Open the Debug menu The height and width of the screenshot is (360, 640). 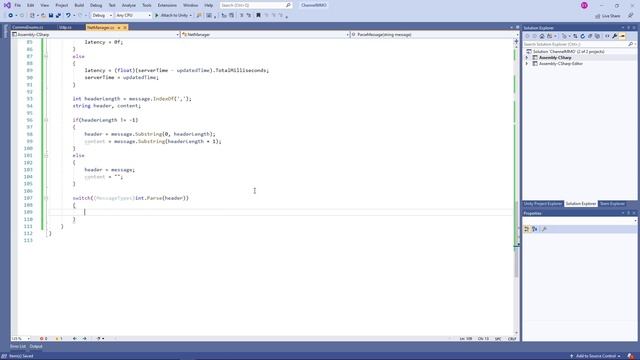[x=96, y=5]
